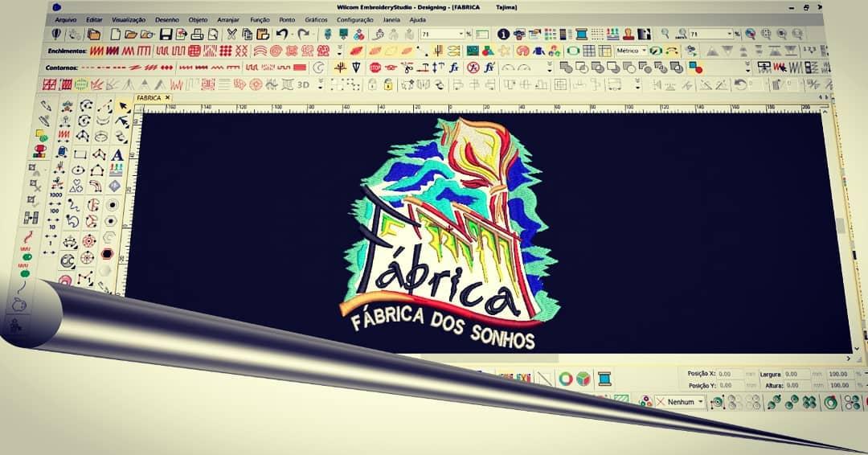The width and height of the screenshot is (868, 455).
Task: Expand the Enchimentos toolbar overflow chevron
Action: click(339, 51)
